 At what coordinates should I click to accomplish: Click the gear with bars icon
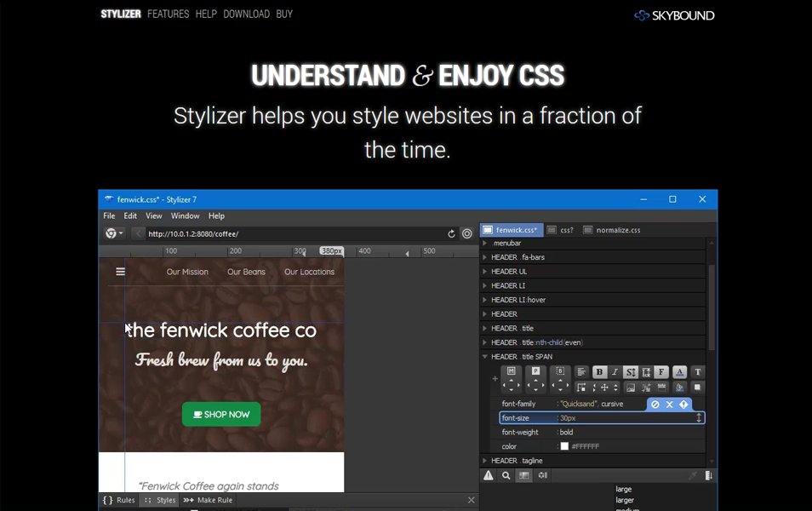(x=543, y=474)
